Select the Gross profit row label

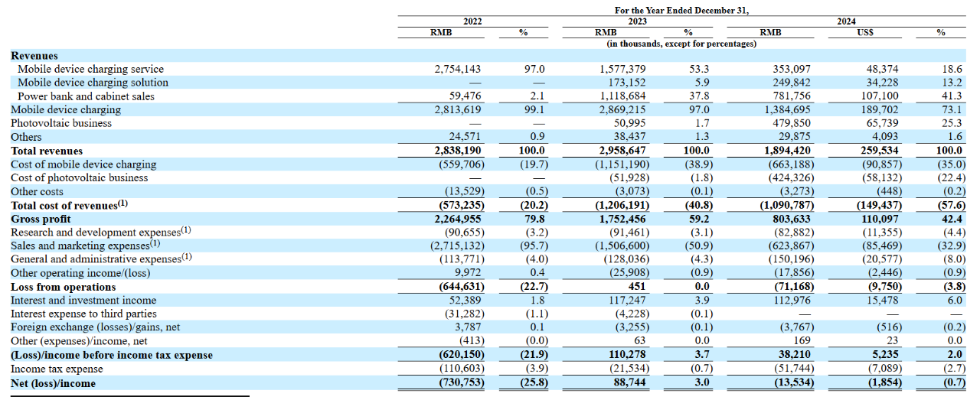click(41, 219)
